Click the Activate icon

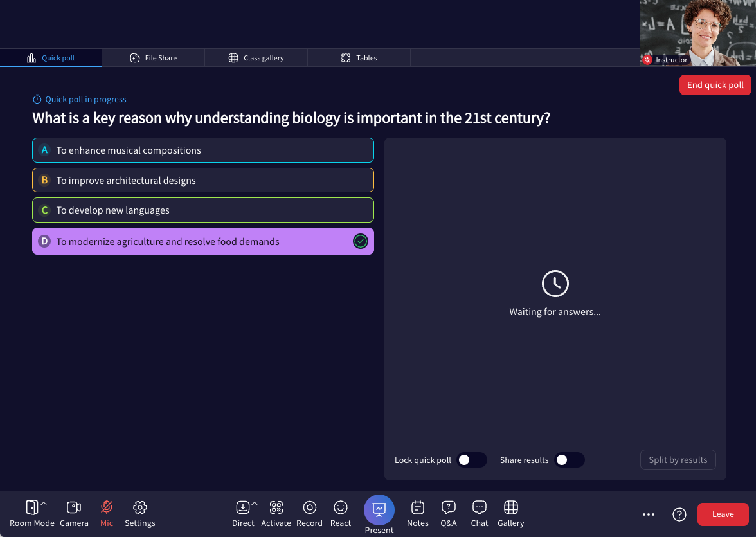[x=276, y=508]
